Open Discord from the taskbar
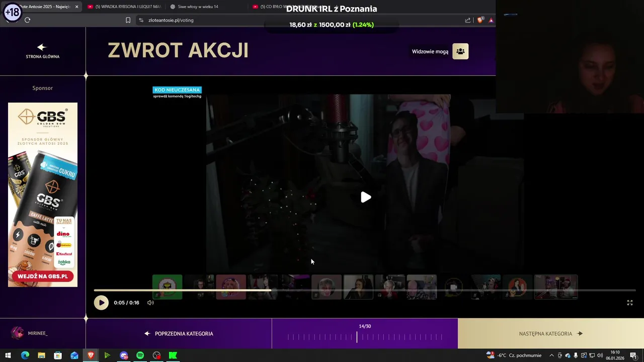The height and width of the screenshot is (362, 644). point(124,355)
